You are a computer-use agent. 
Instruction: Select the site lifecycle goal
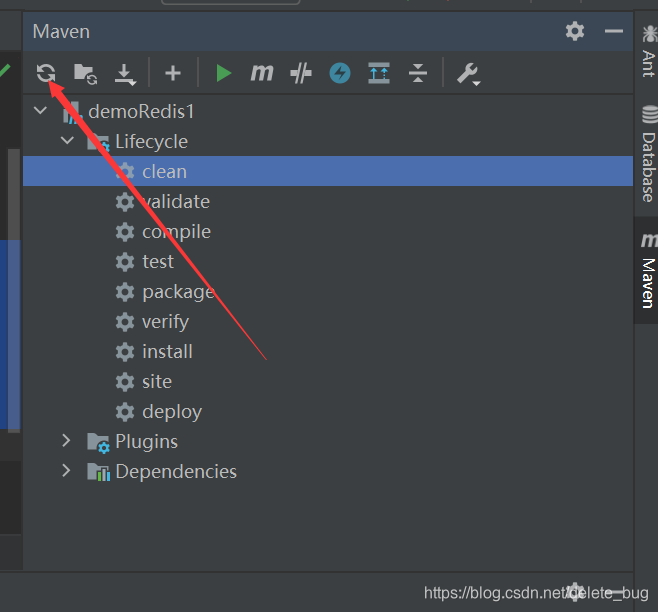tap(328, 382)
